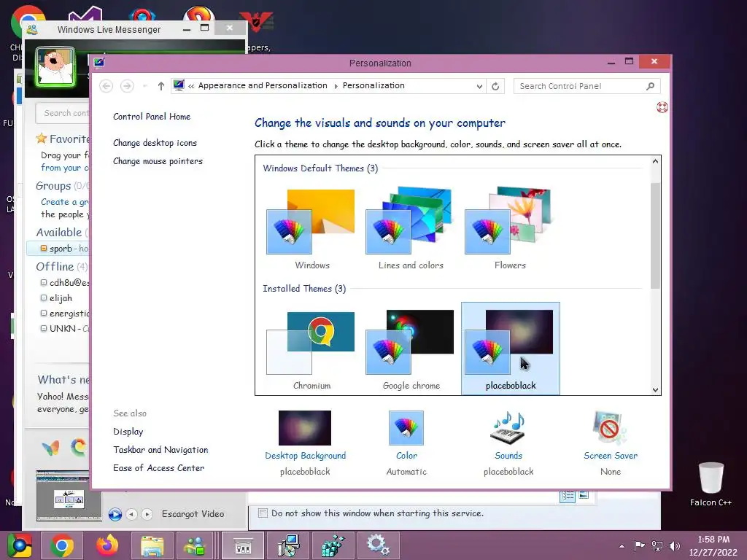Click the MSN butterfly icon in Messenger

pos(50,448)
